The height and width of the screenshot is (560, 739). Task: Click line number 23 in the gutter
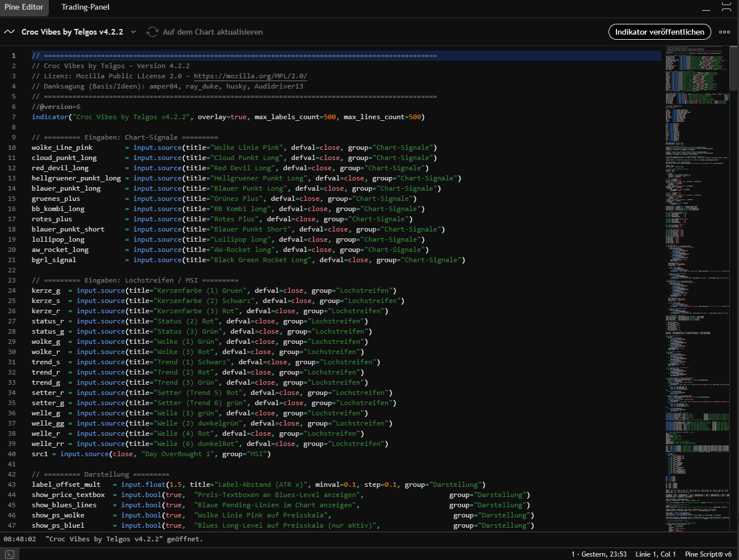pos(12,280)
